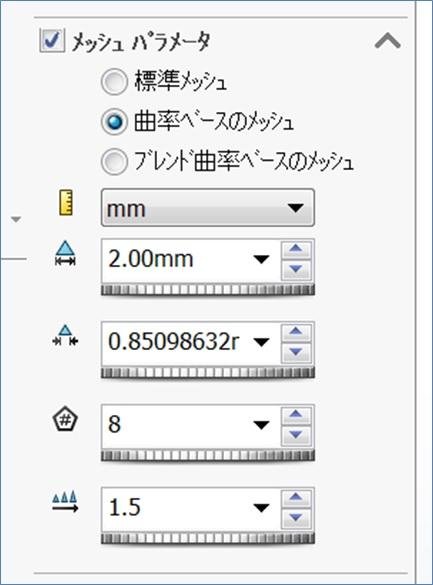Viewport: 433px width, 585px height.
Task: Choose ブレンド曲率ベースのメッシュ radio option
Action: pyautogui.click(x=114, y=162)
